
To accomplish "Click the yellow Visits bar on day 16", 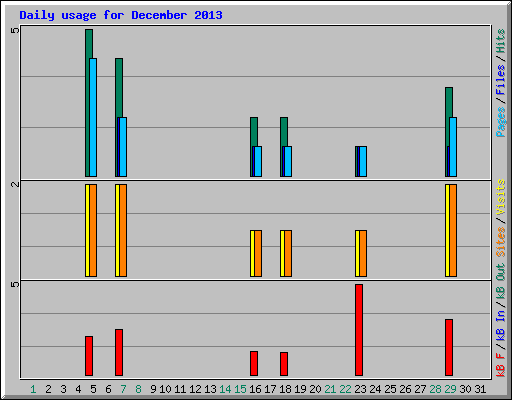I will click(252, 253).
